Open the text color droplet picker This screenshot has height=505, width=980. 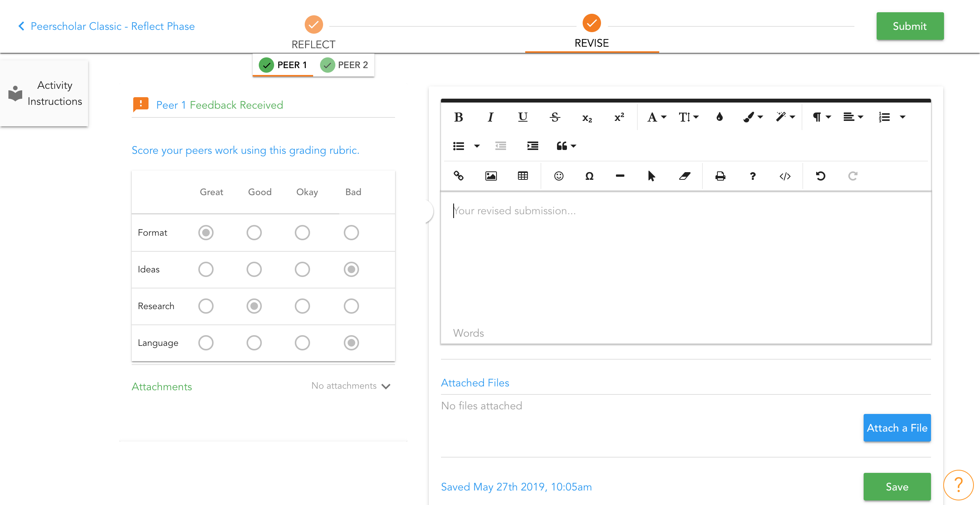(719, 117)
